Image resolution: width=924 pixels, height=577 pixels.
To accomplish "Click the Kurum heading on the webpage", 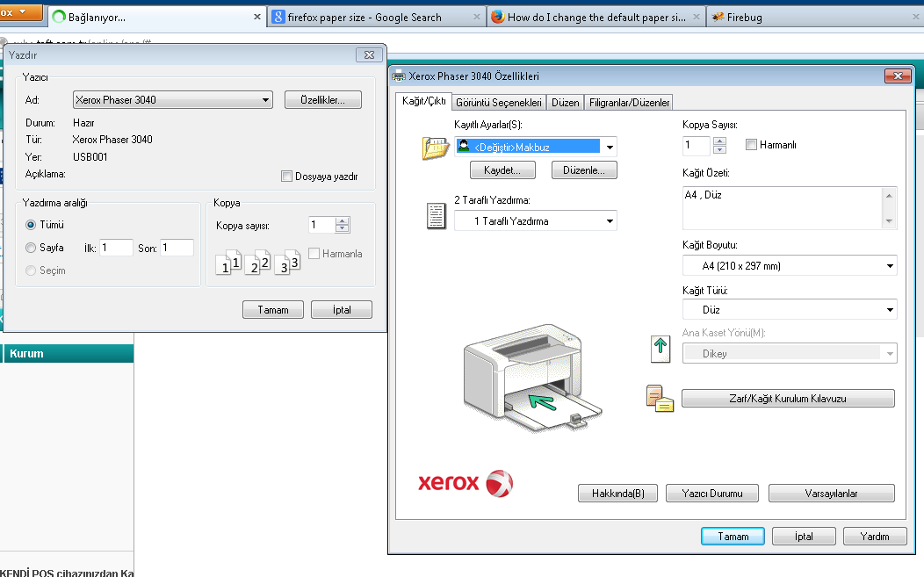I will [26, 354].
